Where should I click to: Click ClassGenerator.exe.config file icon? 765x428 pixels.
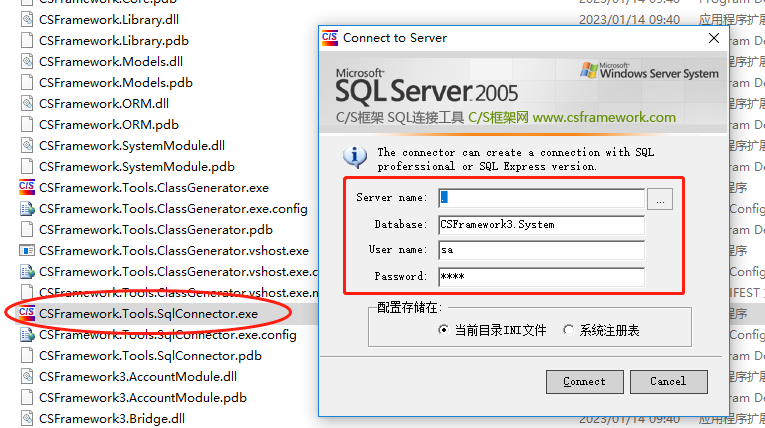pos(27,208)
